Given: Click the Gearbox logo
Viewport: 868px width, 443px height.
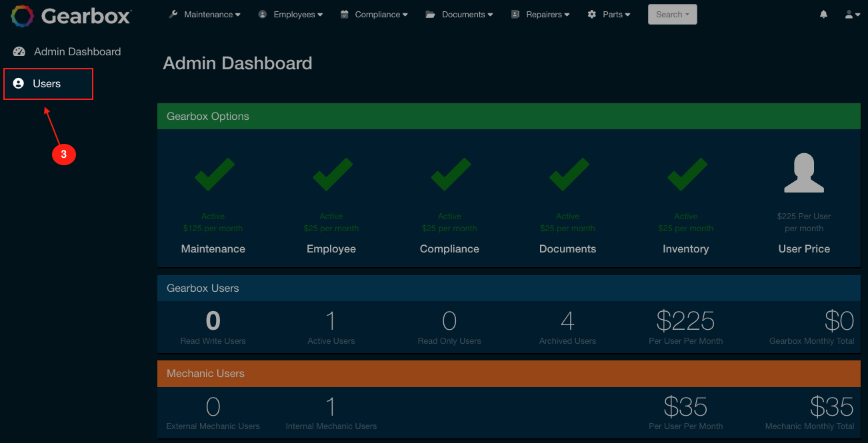Looking at the screenshot, I should tap(71, 16).
